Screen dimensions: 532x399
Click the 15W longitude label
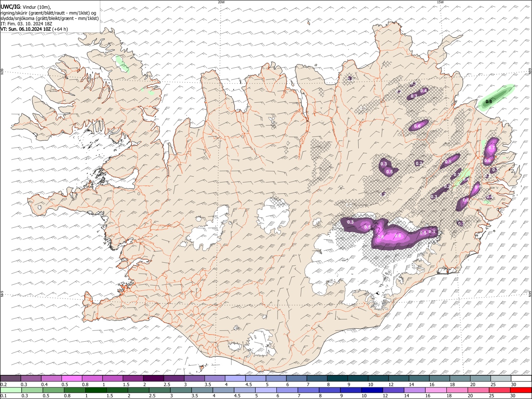(440, 2)
